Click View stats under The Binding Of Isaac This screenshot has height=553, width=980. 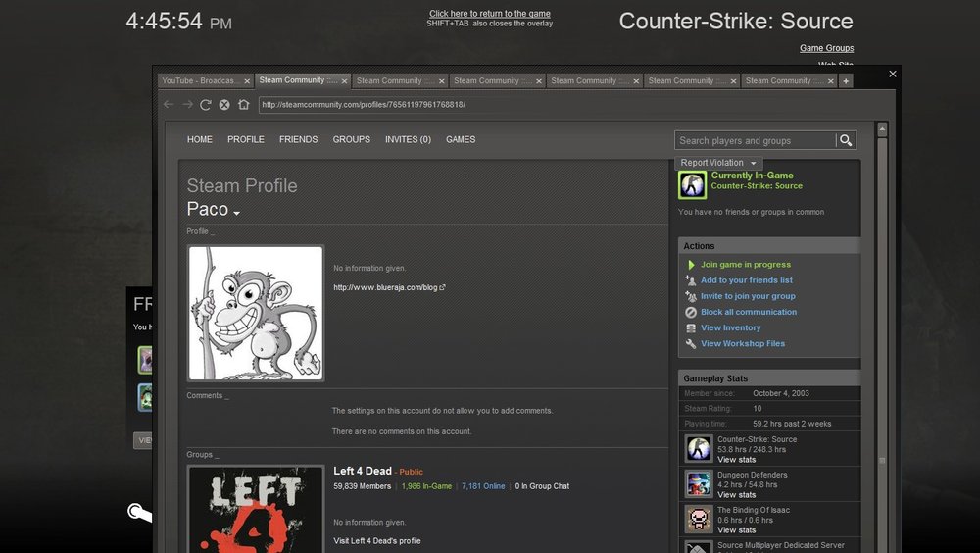736,529
